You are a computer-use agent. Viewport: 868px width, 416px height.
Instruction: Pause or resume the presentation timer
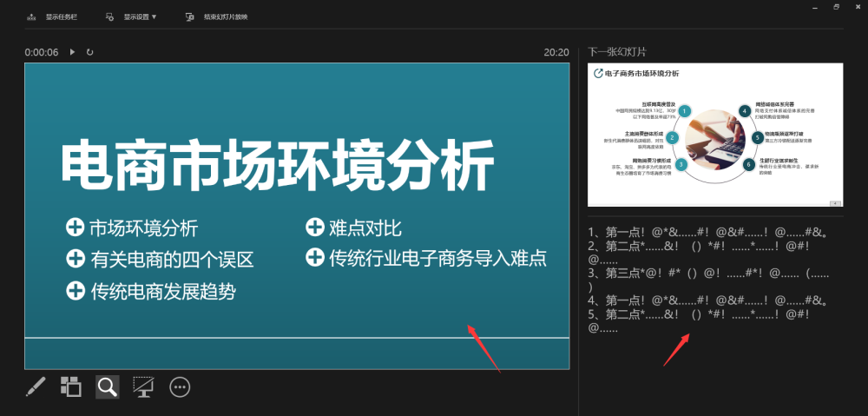(72, 52)
